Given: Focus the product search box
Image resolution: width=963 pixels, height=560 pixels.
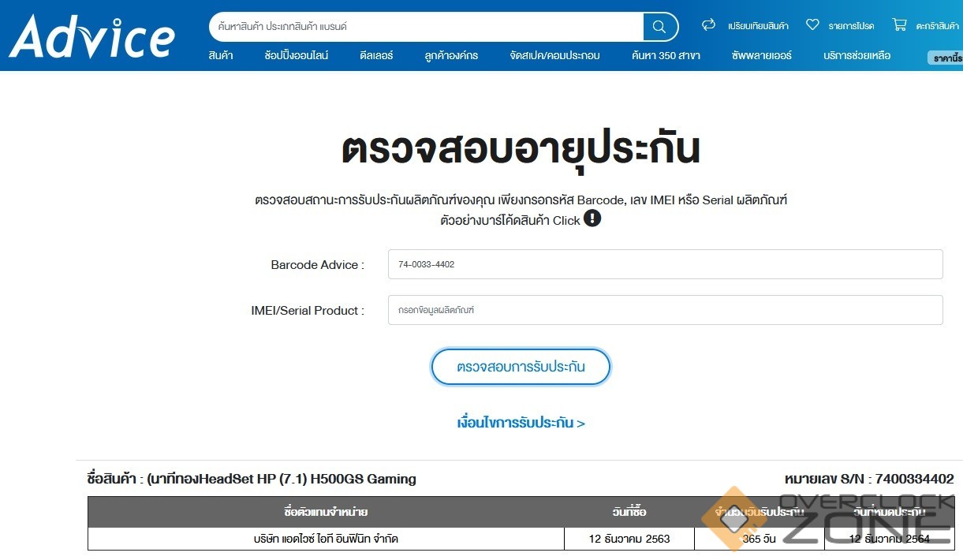Looking at the screenshot, I should click(426, 27).
